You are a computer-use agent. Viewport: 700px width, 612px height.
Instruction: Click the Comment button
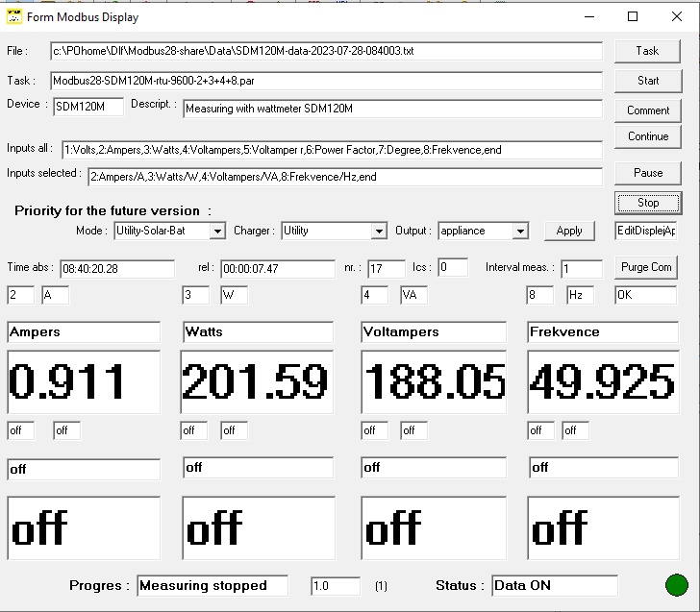tap(648, 110)
